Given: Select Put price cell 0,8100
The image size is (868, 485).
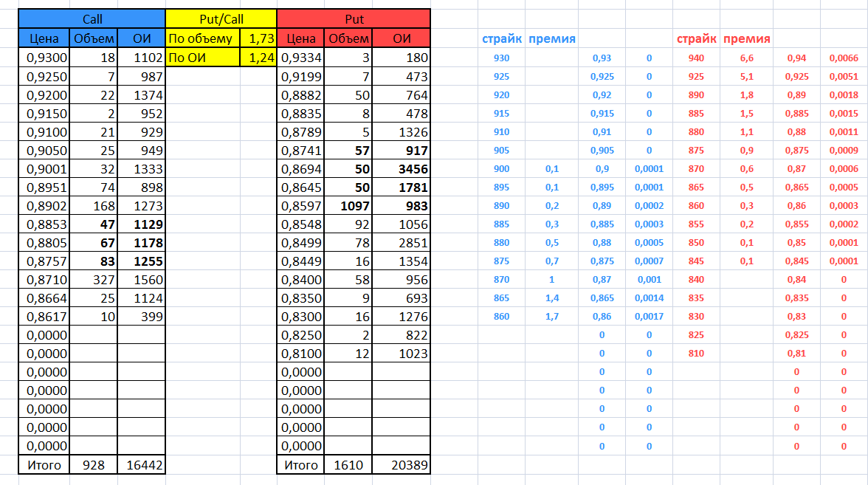Looking at the screenshot, I should [x=300, y=354].
